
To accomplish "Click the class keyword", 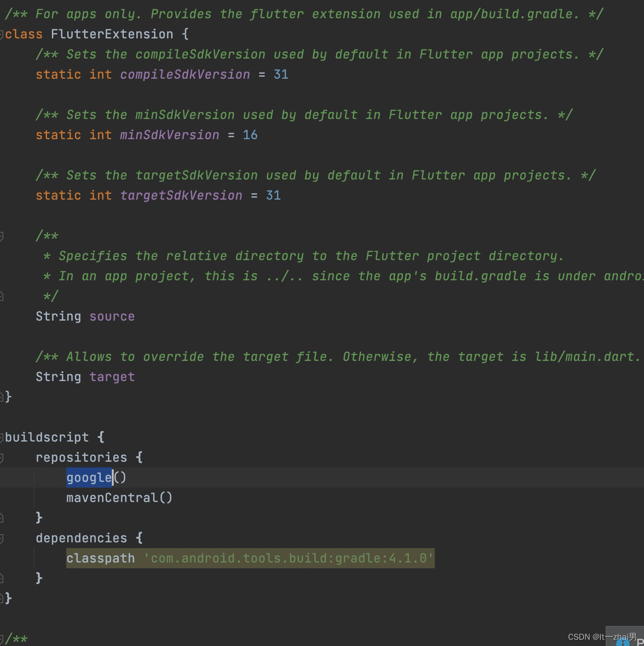I will 24,34.
